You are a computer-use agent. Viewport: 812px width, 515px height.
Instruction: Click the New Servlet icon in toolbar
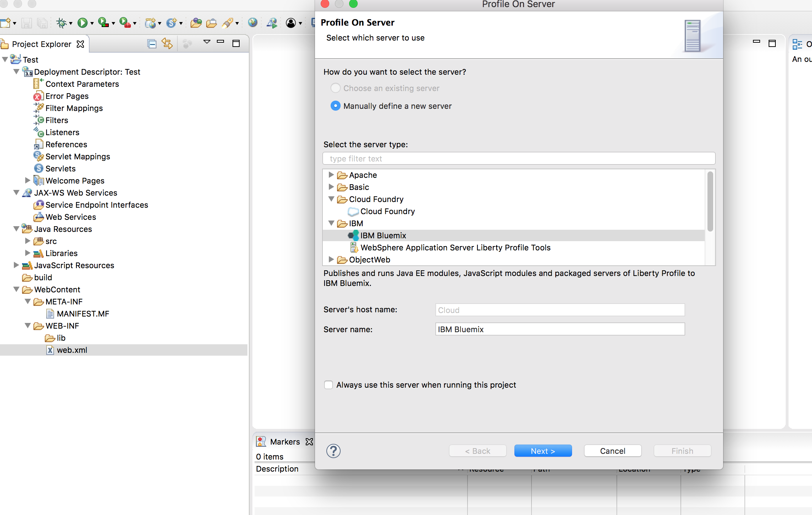pyautogui.click(x=171, y=23)
